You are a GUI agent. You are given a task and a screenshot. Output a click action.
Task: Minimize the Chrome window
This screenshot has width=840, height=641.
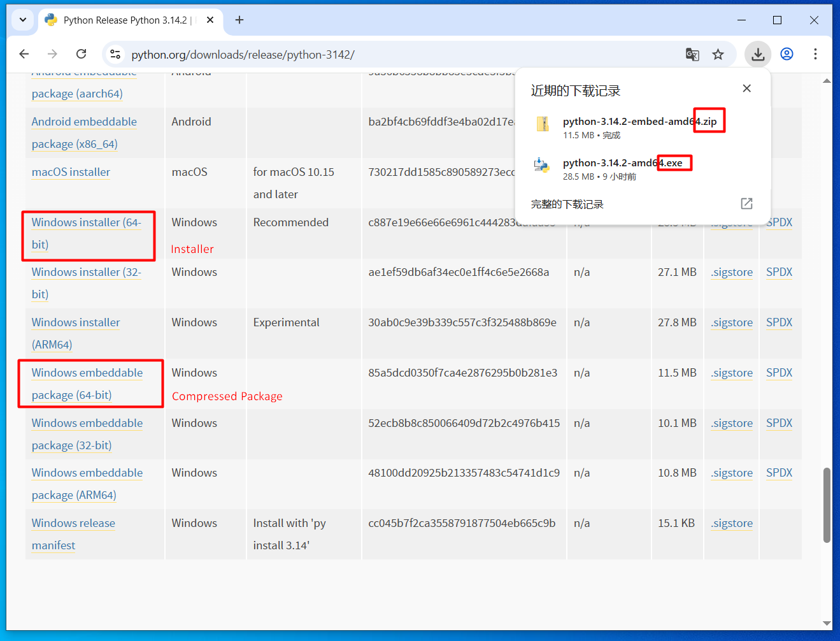click(x=741, y=20)
